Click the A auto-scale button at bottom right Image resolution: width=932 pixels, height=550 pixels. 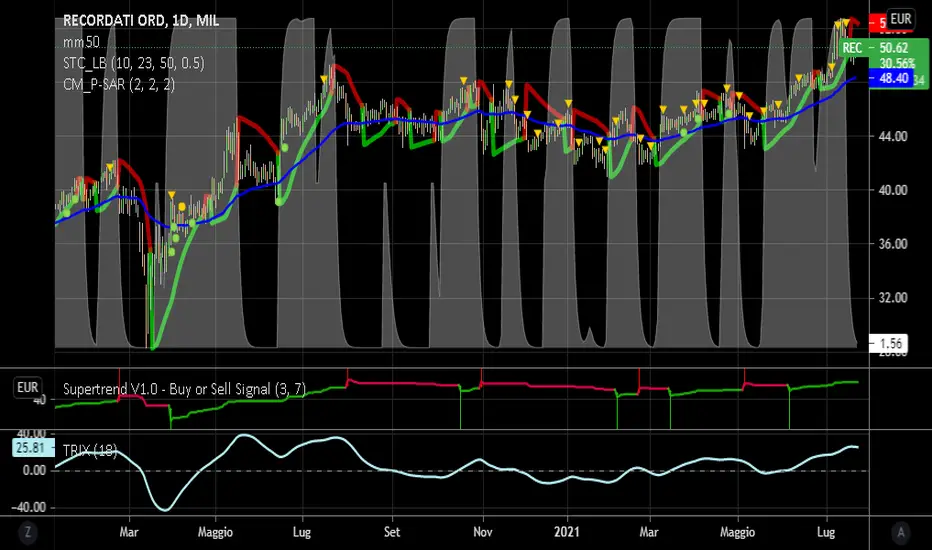[x=903, y=532]
